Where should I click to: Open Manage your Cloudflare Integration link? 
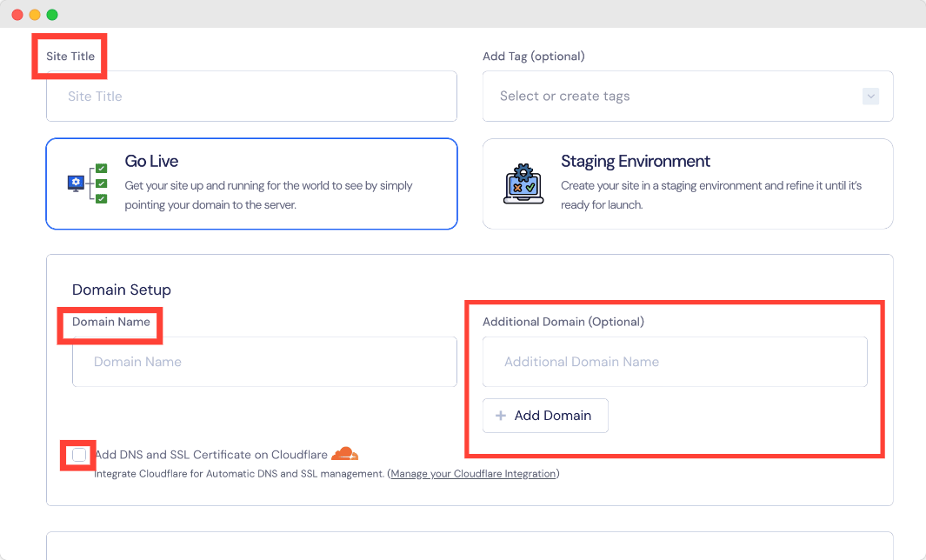tap(473, 474)
